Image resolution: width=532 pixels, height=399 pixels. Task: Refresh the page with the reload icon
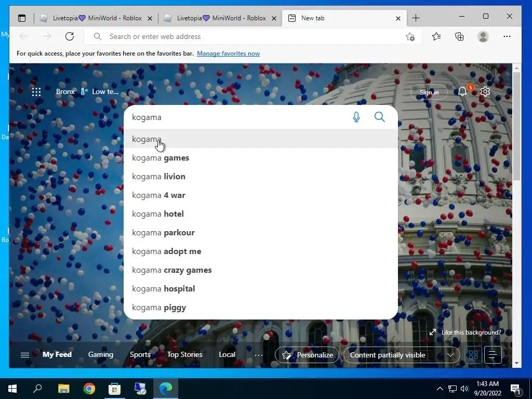pos(70,36)
